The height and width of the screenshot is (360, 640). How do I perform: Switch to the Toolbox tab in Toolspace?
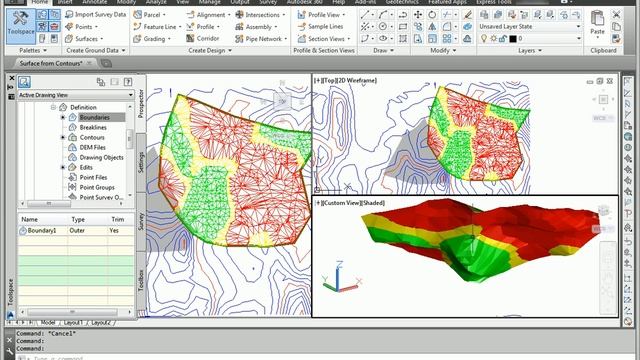141,280
